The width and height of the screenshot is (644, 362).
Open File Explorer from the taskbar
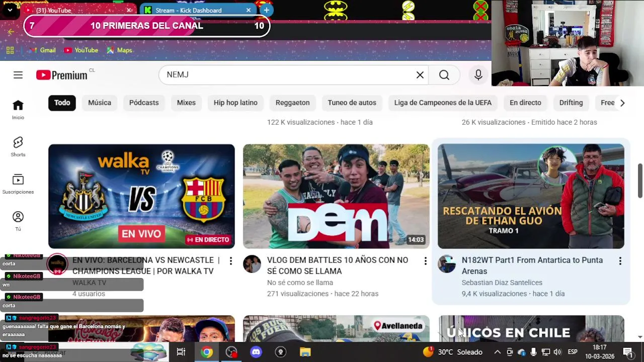305,352
